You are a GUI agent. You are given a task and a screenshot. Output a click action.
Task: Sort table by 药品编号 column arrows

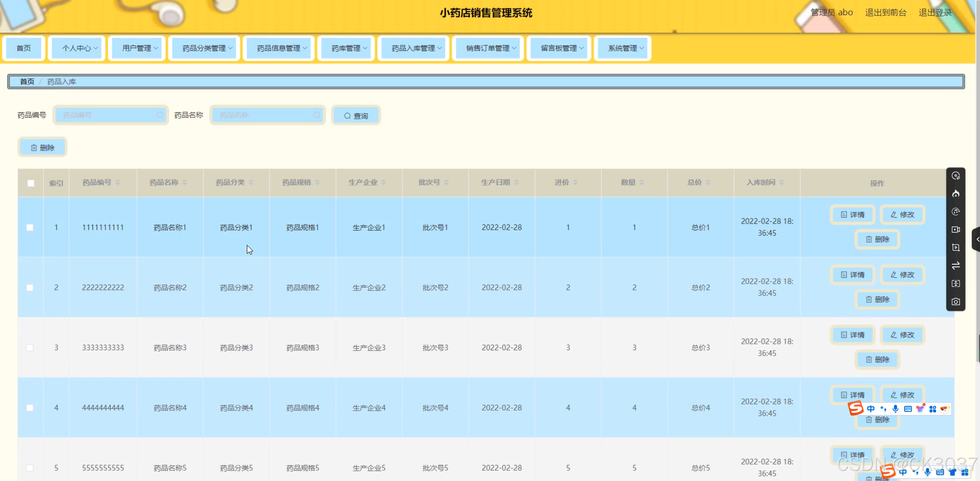tap(118, 183)
